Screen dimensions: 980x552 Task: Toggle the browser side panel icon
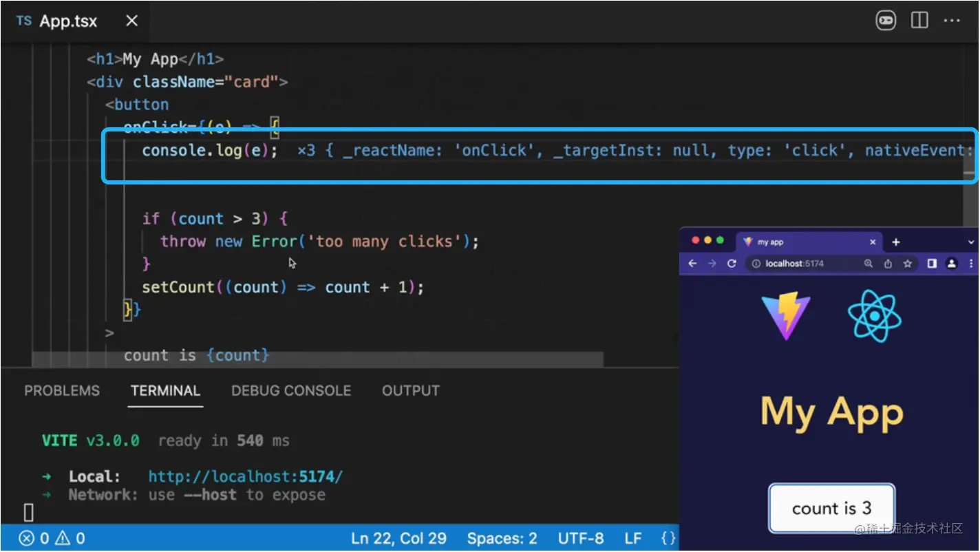(x=932, y=264)
